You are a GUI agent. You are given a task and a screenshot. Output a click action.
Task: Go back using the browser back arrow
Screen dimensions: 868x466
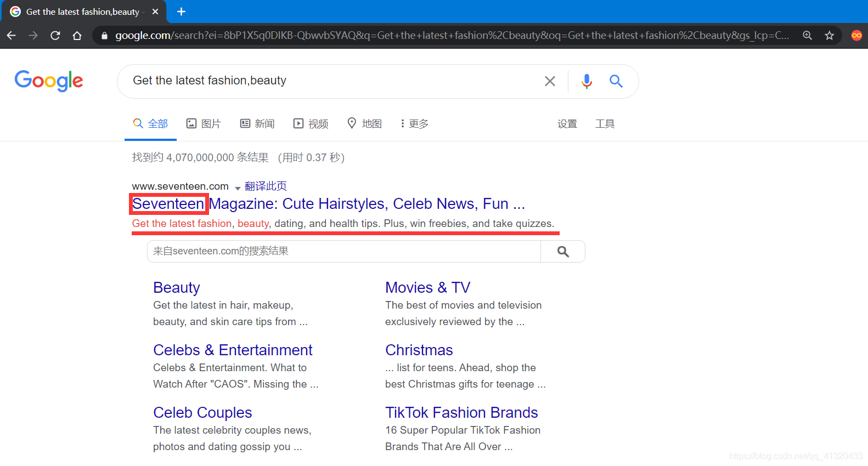12,36
